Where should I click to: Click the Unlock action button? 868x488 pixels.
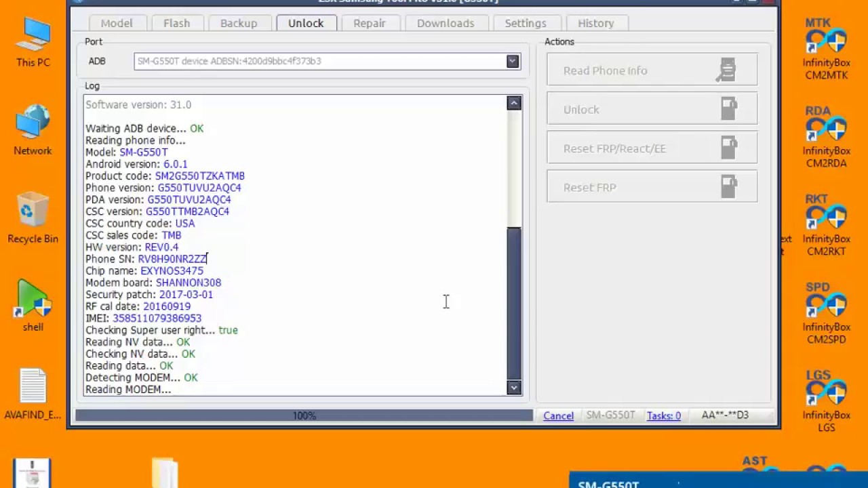(x=652, y=109)
